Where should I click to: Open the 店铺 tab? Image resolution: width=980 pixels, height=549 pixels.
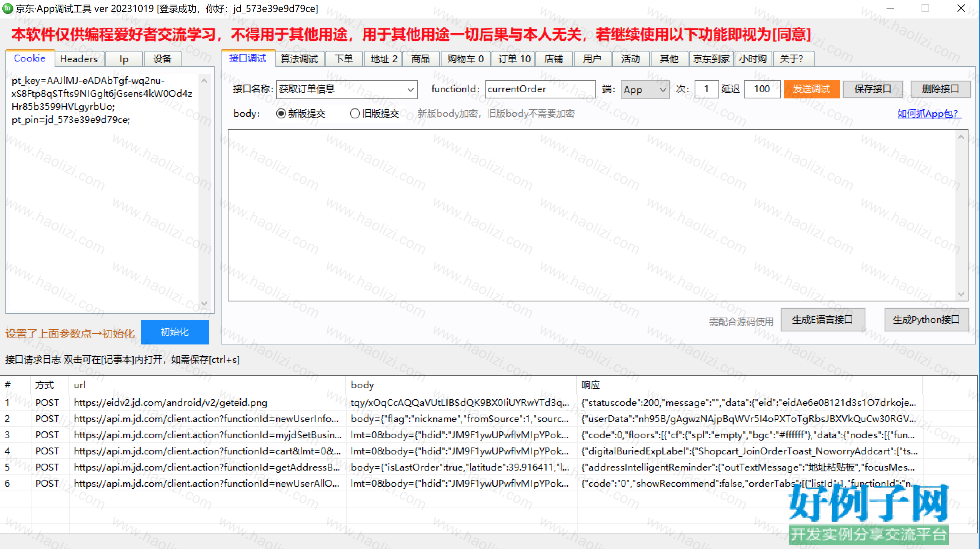click(x=554, y=59)
